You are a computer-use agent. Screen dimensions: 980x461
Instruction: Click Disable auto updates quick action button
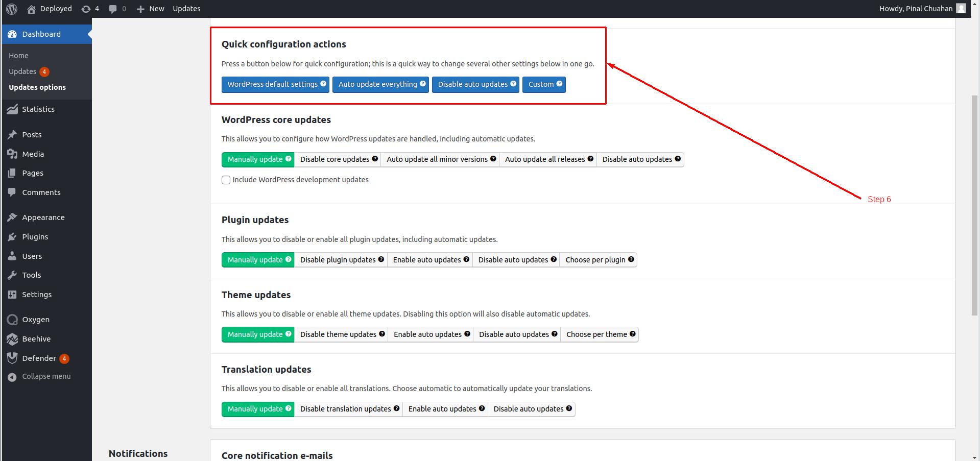[x=475, y=84]
